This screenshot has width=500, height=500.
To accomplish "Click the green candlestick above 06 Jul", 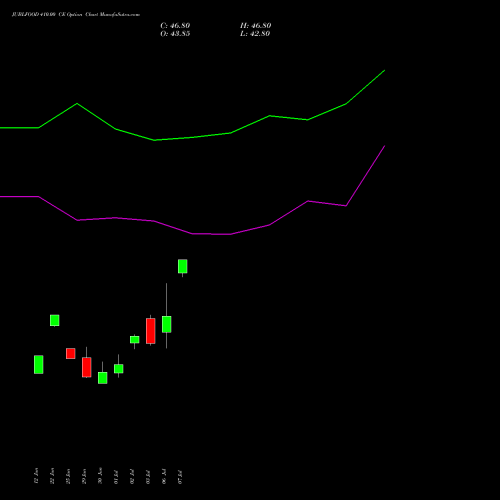I will 167,324.
